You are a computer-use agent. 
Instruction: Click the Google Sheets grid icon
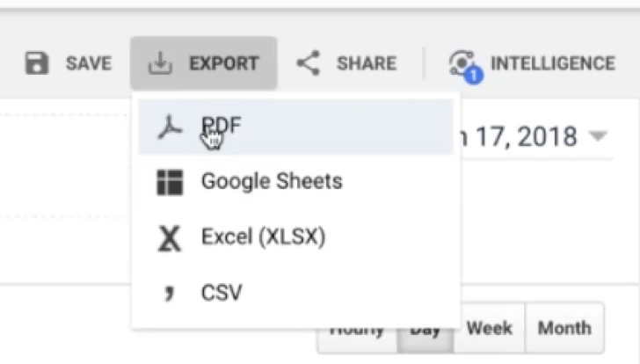click(x=169, y=183)
